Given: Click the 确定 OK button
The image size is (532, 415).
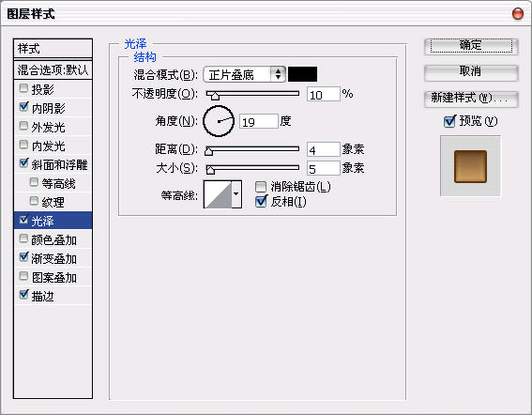Looking at the screenshot, I should pyautogui.click(x=471, y=45).
